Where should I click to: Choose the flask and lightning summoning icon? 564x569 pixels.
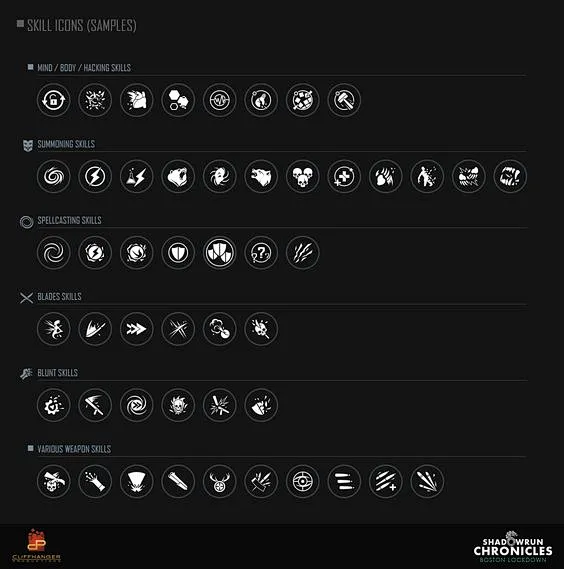click(136, 176)
